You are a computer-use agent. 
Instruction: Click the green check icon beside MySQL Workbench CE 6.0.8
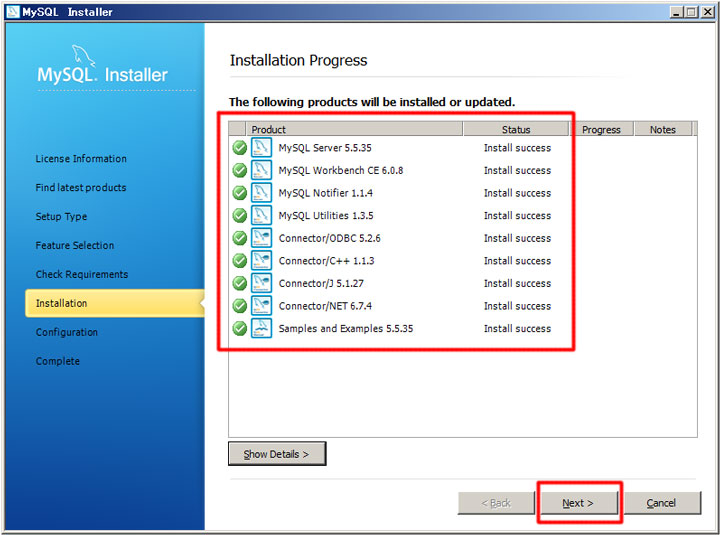click(x=240, y=170)
